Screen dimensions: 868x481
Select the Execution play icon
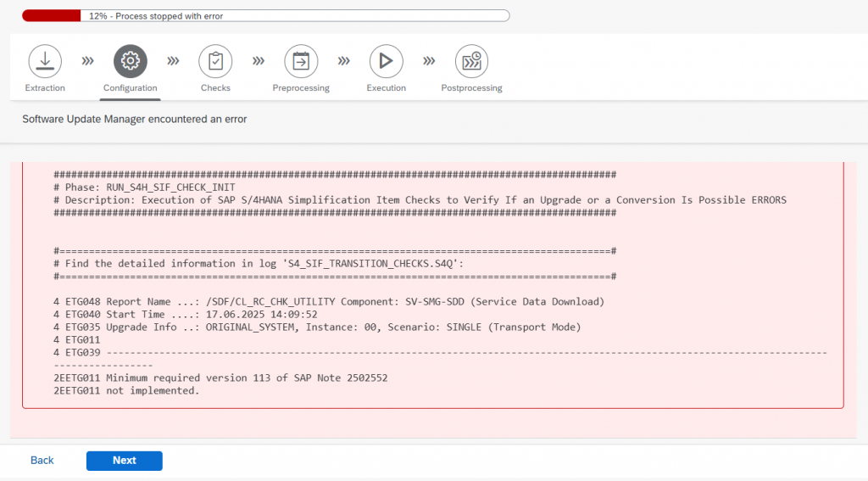point(386,61)
